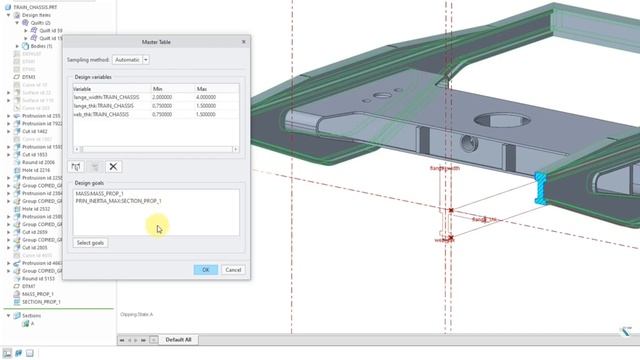Viewport: 640px width, 360px height.
Task: Close the Master Table dialog
Action: (x=244, y=42)
